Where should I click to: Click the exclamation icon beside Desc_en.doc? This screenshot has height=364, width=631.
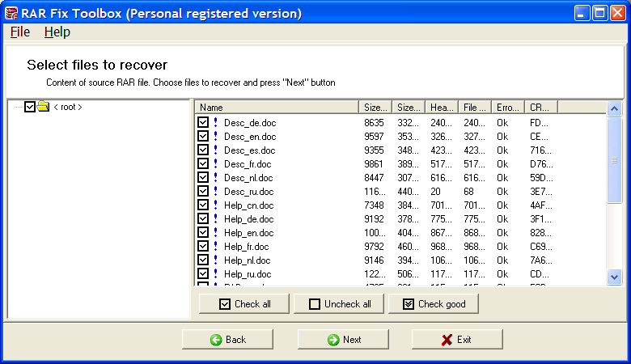pos(216,136)
